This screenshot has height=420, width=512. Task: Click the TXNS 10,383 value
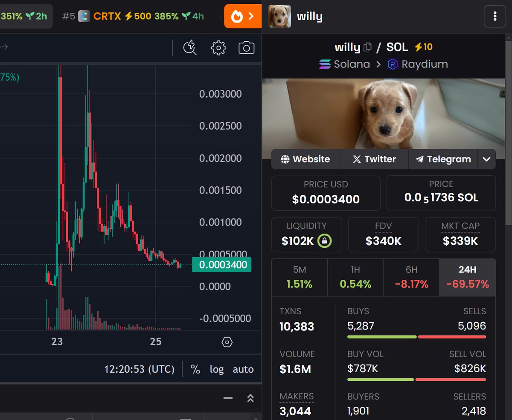tap(297, 327)
